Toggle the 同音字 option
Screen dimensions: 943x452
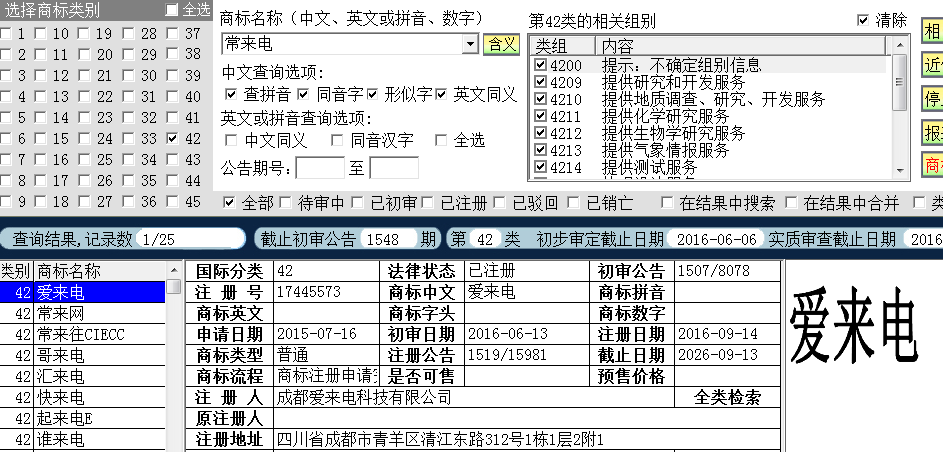(303, 94)
